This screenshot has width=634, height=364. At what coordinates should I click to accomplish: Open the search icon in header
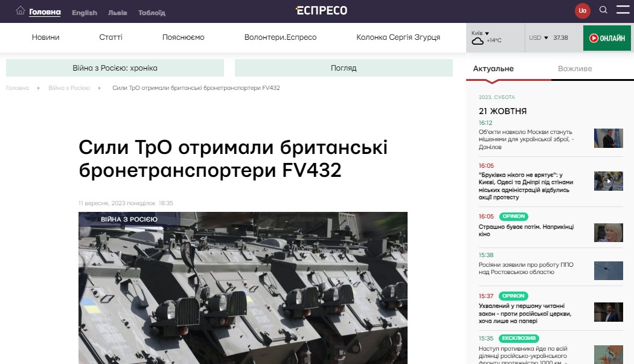pyautogui.click(x=603, y=10)
